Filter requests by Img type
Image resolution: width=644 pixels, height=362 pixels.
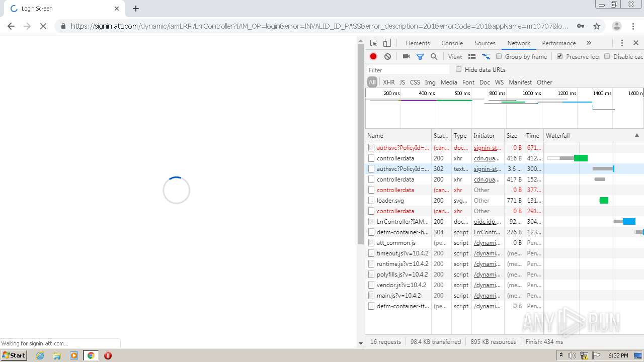430,82
